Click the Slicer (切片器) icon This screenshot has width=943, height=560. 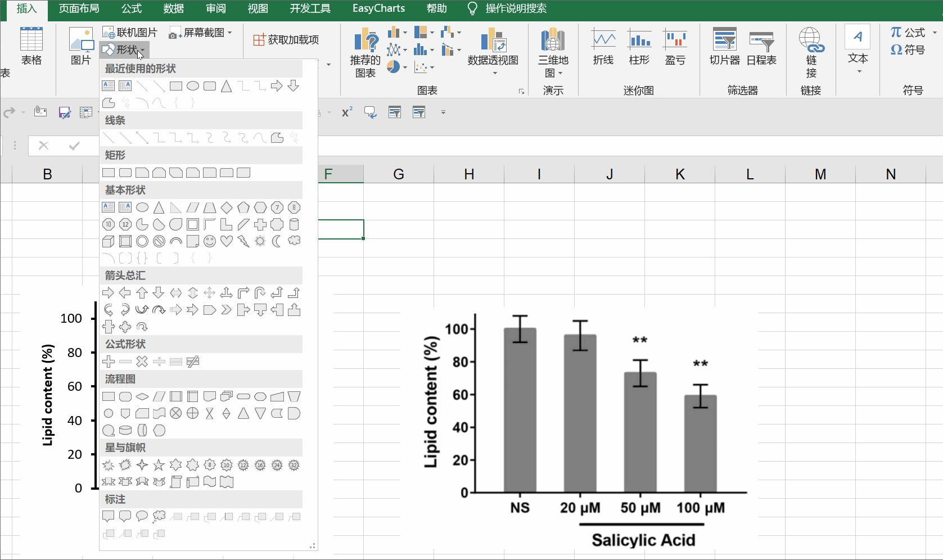coord(724,47)
